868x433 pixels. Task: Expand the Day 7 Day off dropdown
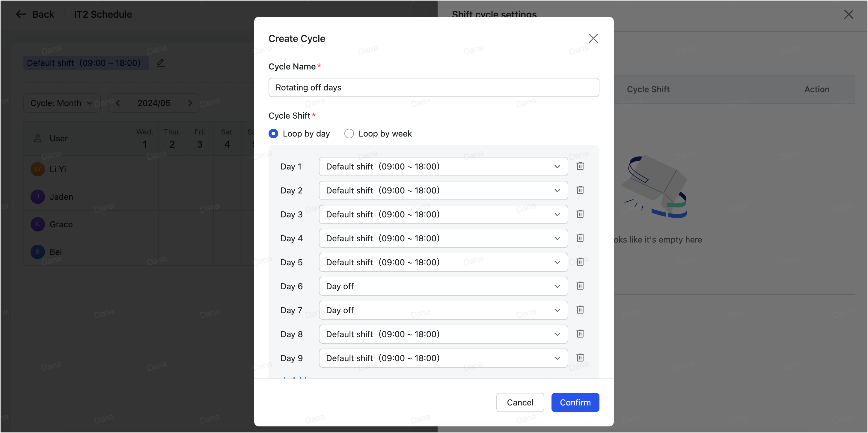[x=443, y=310]
